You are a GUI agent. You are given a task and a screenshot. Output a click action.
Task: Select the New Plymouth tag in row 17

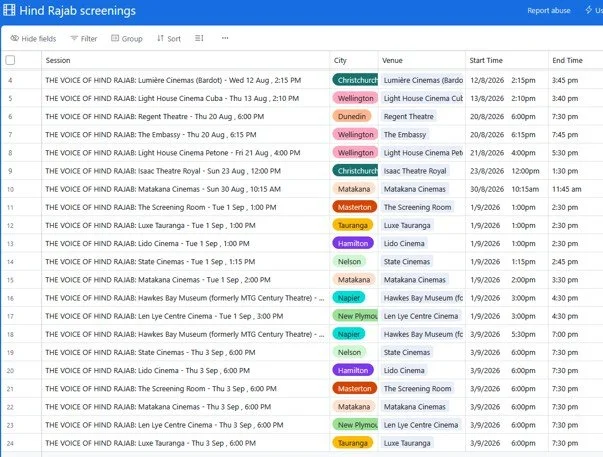[x=355, y=316]
